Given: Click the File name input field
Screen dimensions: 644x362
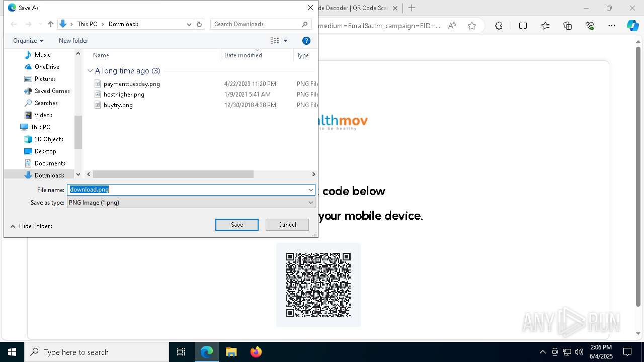Looking at the screenshot, I should click(x=187, y=190).
